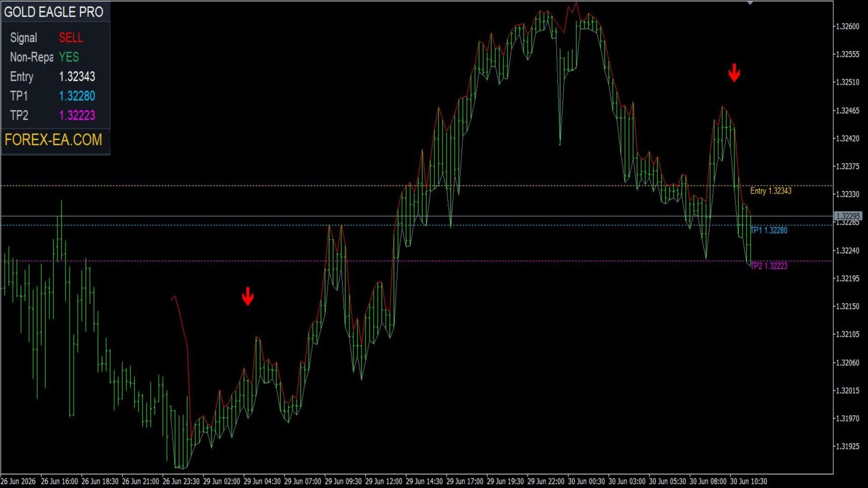
Task: Open the FOREX-EA.COM link
Action: [x=53, y=140]
